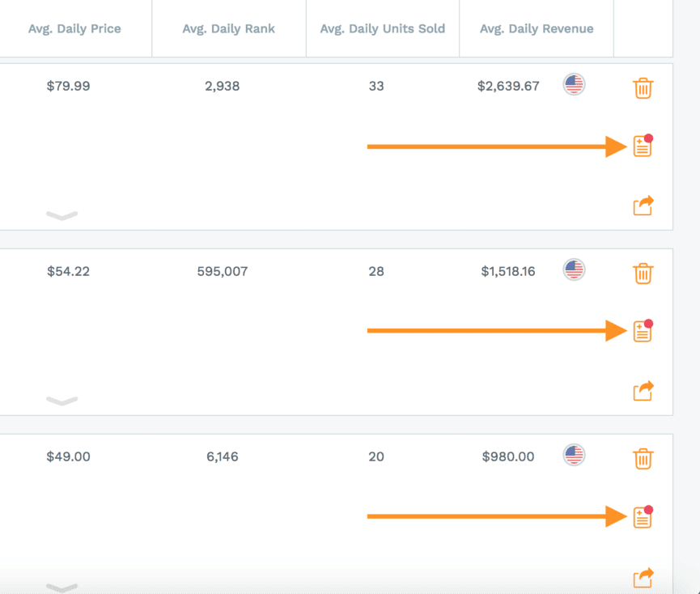Delete the $79.99 product row

point(643,88)
